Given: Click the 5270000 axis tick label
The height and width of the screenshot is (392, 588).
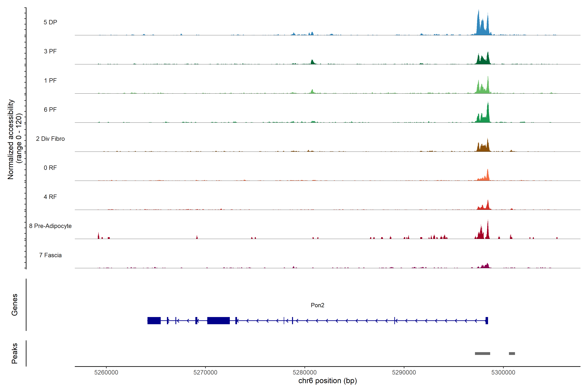Looking at the screenshot, I should tap(205, 372).
